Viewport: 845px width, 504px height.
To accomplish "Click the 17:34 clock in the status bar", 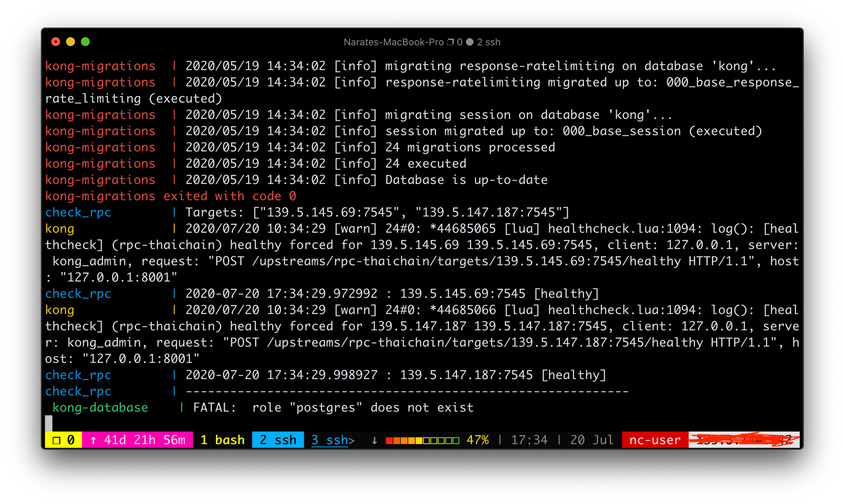I will 529,440.
